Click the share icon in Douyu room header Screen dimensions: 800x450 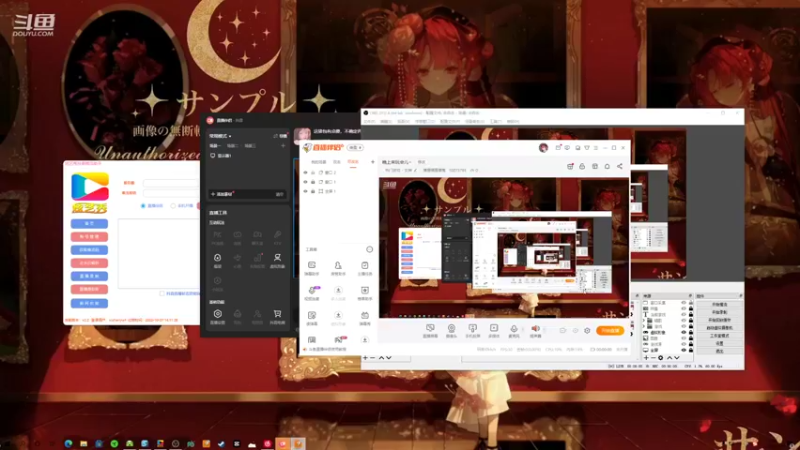(x=619, y=166)
